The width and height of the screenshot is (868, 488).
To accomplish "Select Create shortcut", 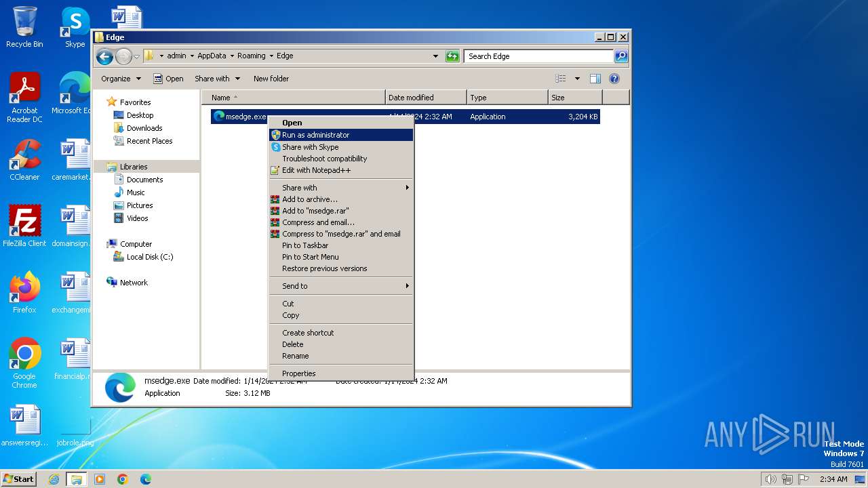I will click(341, 333).
